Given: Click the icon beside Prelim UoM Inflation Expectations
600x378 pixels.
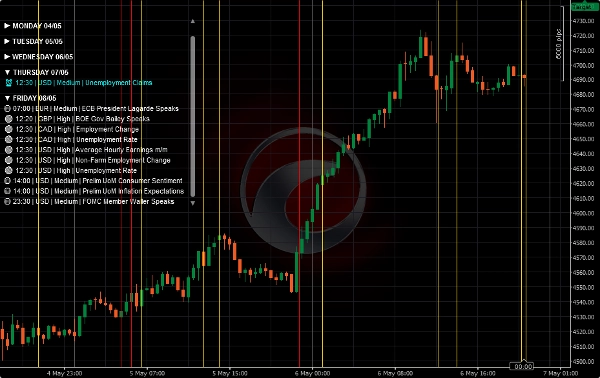Looking at the screenshot, I should pyautogui.click(x=7, y=191).
